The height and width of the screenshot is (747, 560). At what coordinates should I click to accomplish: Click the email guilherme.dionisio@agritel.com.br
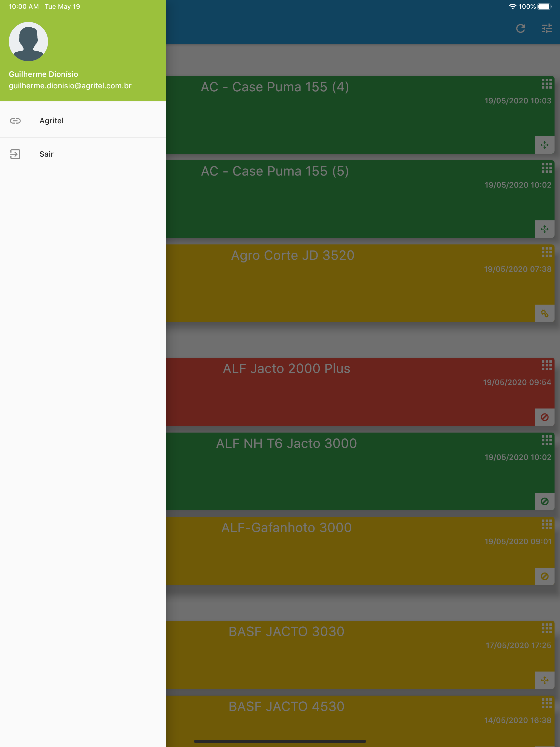pyautogui.click(x=70, y=86)
